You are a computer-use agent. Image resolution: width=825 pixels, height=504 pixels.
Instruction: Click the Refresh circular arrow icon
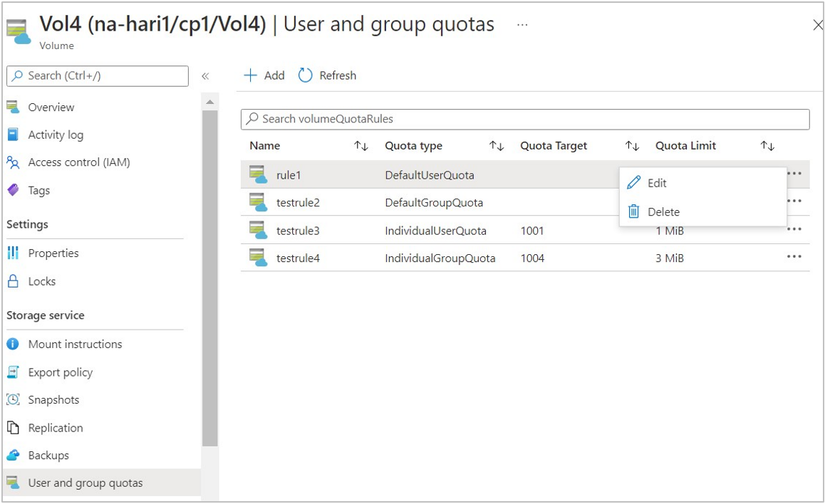point(305,75)
